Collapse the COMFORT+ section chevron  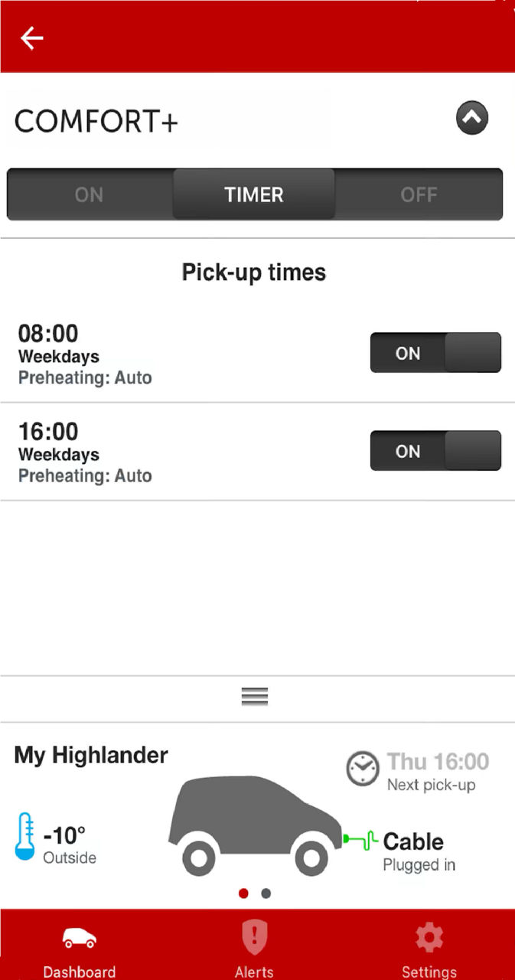tap(472, 119)
